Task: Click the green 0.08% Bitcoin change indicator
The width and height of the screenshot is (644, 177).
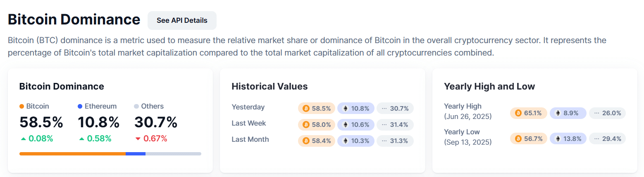Action: [36, 139]
